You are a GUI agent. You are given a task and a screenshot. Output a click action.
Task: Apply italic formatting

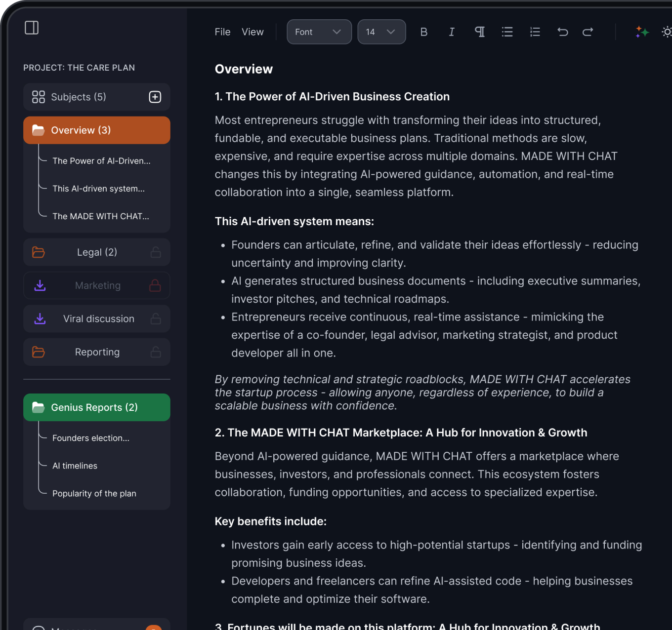pos(451,32)
